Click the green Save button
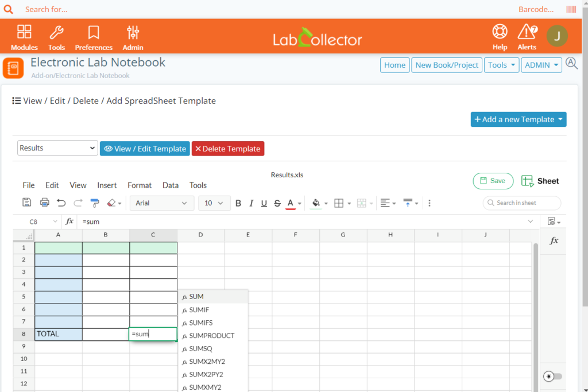Viewport: 588px width, 392px height. 493,181
